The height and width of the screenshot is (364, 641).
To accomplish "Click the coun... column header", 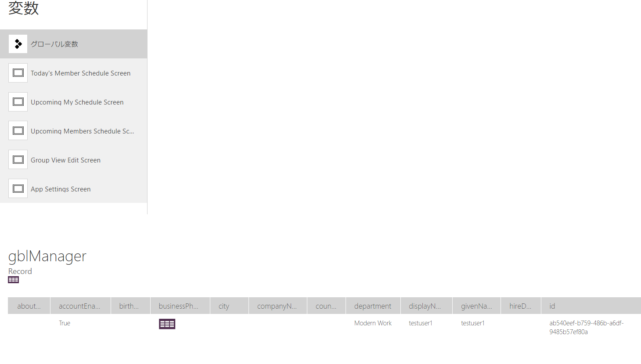I will pos(327,306).
